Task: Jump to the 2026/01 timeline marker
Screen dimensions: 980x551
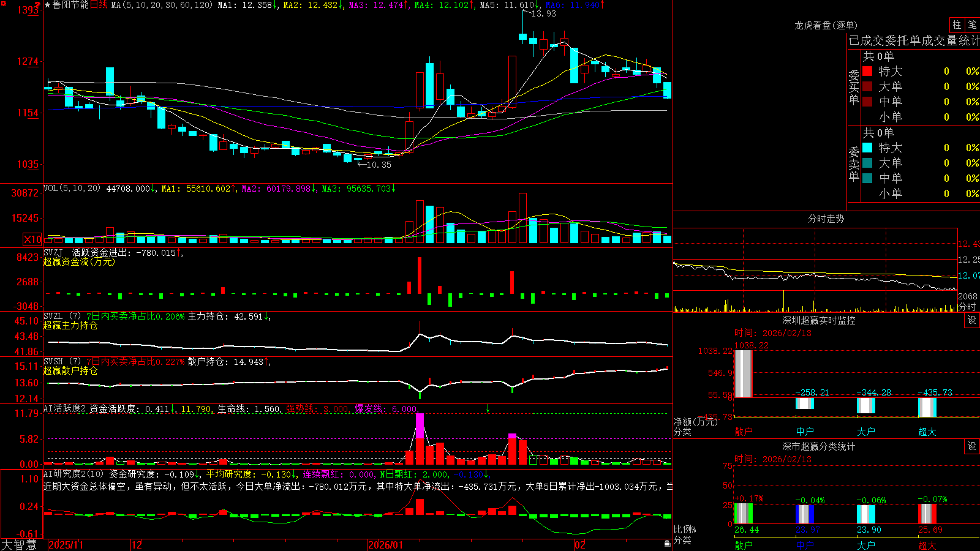Action: (x=385, y=545)
